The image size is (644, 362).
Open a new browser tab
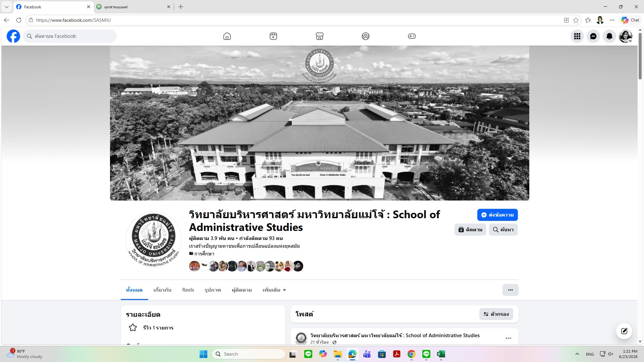[x=181, y=7]
